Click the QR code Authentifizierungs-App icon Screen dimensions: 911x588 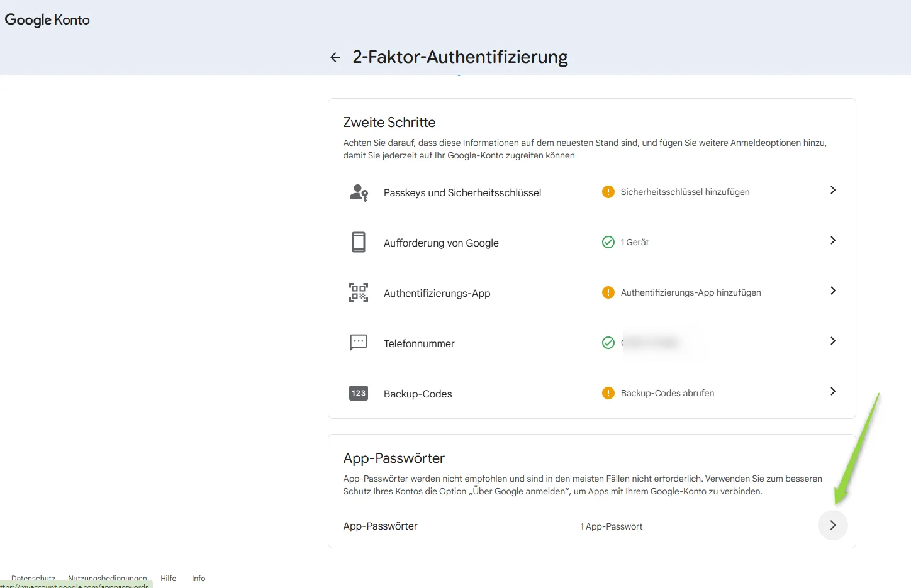click(359, 292)
